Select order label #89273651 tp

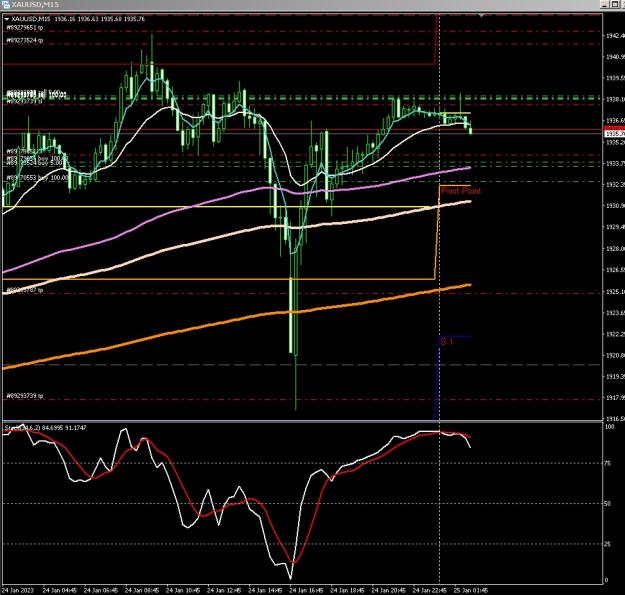click(25, 27)
